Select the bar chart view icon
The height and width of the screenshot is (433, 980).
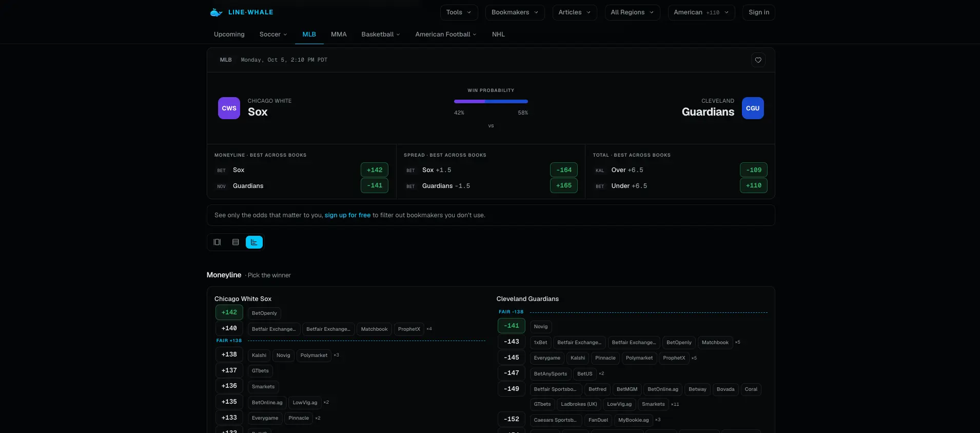click(254, 242)
